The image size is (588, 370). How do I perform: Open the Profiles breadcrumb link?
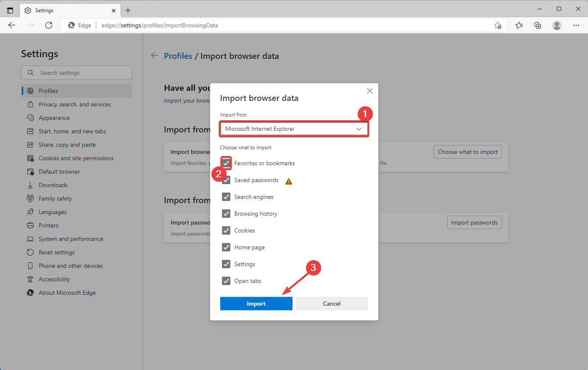[x=178, y=56]
